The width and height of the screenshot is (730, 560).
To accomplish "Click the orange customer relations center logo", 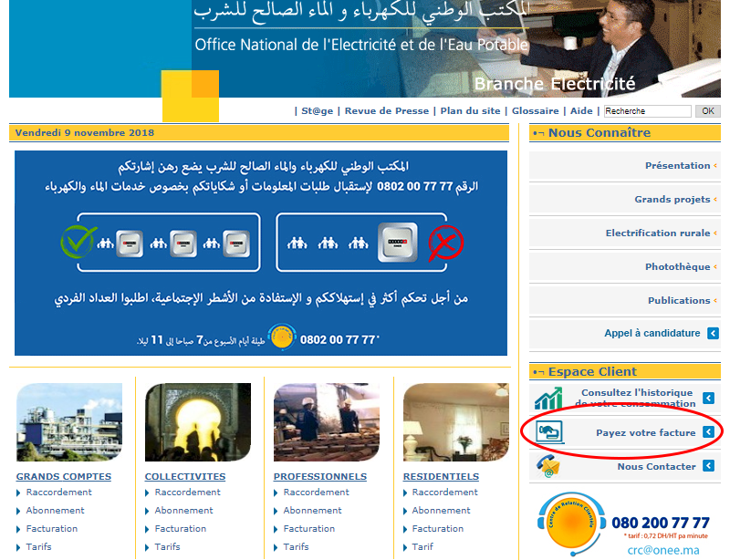I will (570, 524).
